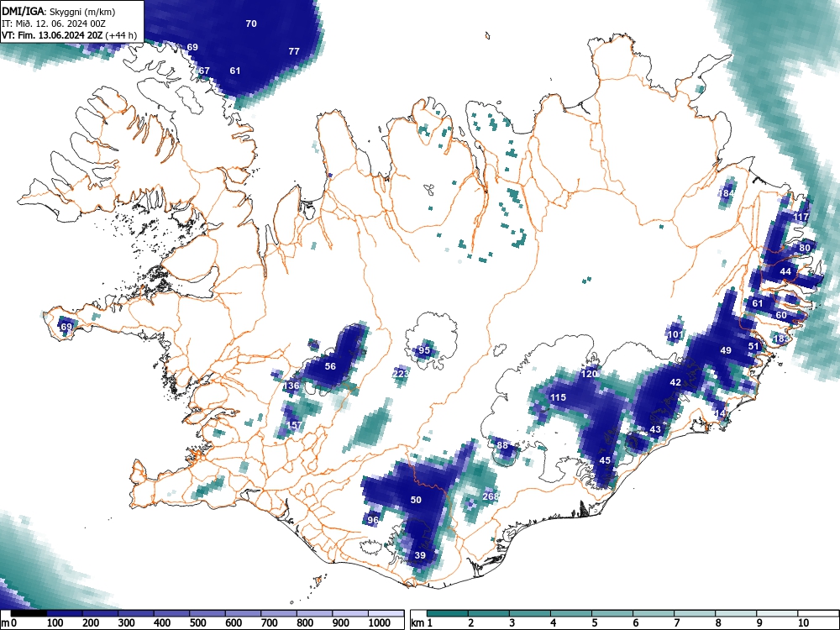Click the 'm 0' label on the meter legend

[9, 623]
